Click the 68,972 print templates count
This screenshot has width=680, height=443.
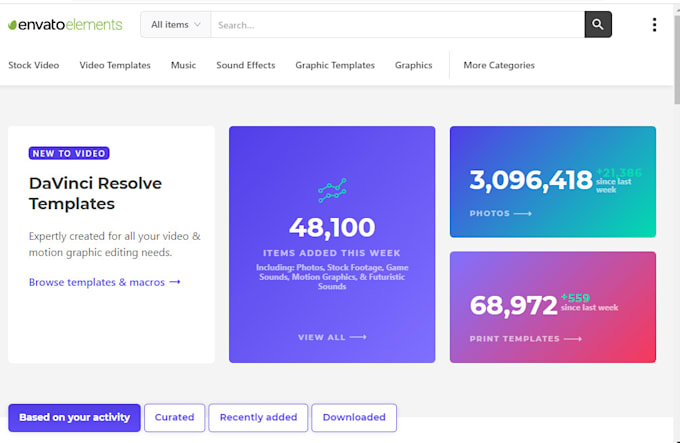(513, 306)
